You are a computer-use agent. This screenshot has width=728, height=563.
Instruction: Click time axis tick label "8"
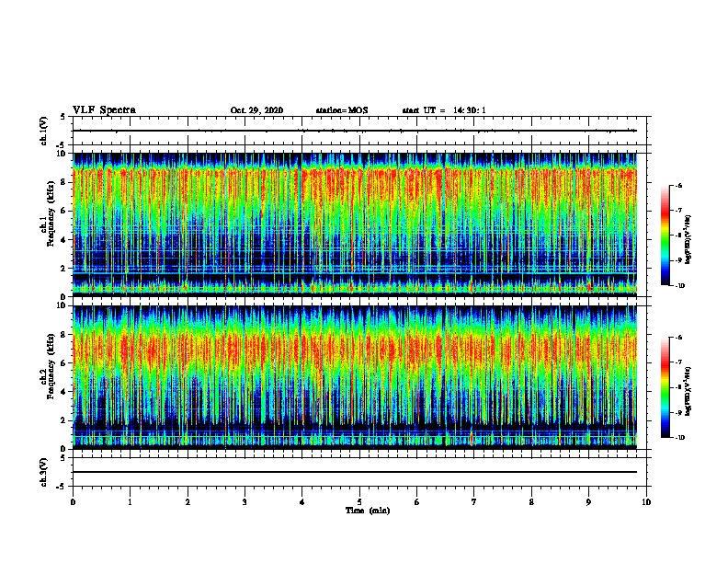click(x=531, y=502)
